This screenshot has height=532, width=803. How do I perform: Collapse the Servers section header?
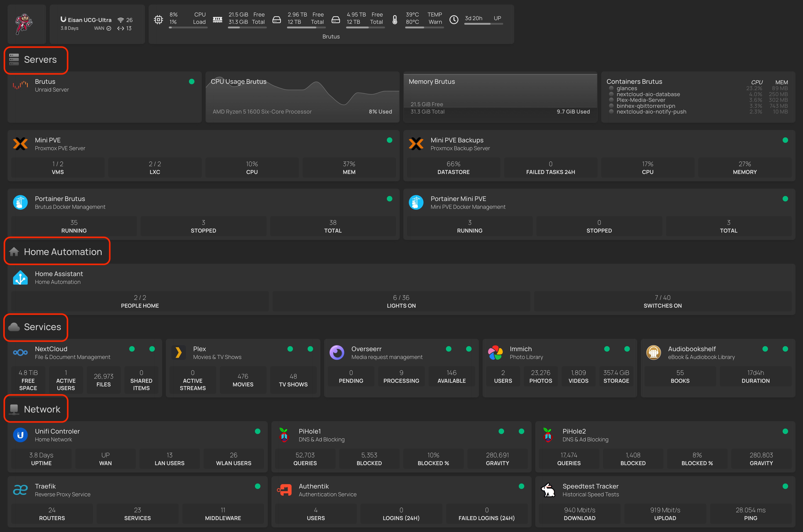pos(40,60)
